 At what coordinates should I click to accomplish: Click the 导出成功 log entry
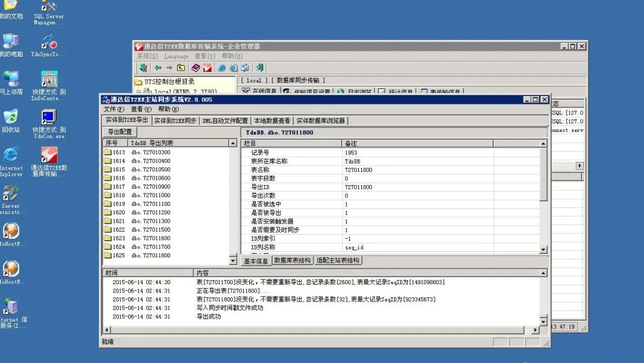209,316
